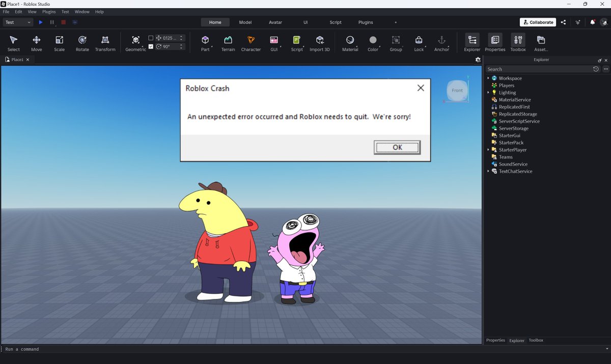
Task: Click the Pause test button
Action: click(52, 22)
